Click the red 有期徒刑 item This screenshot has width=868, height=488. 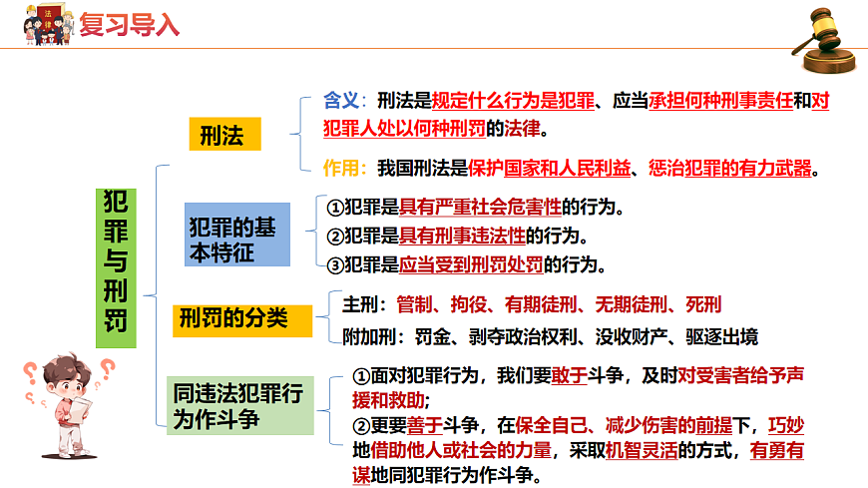click(541, 304)
